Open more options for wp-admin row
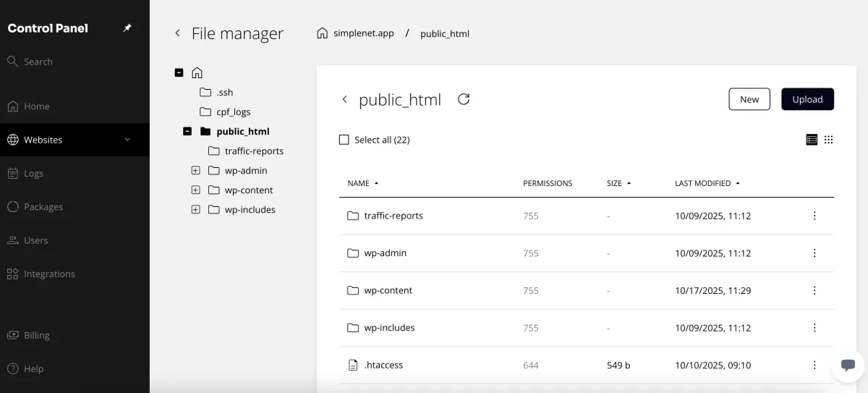868x393 pixels. (814, 253)
